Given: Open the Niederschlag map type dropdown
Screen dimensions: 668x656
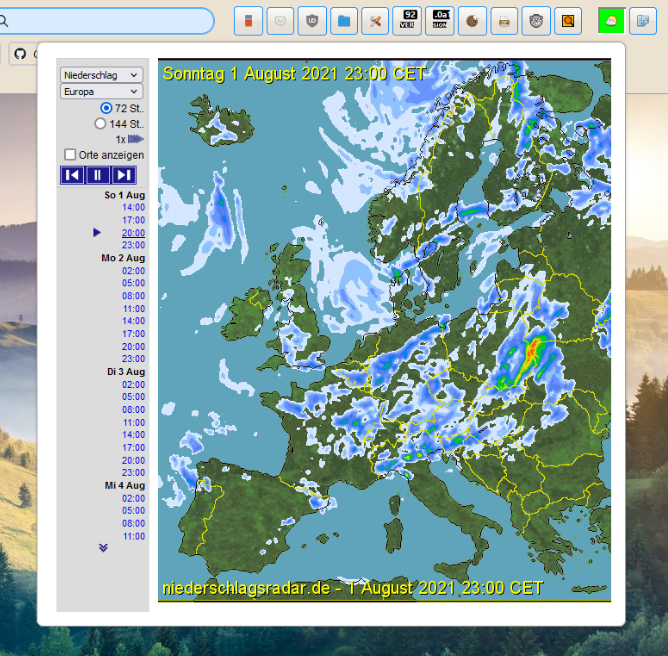Looking at the screenshot, I should (101, 75).
